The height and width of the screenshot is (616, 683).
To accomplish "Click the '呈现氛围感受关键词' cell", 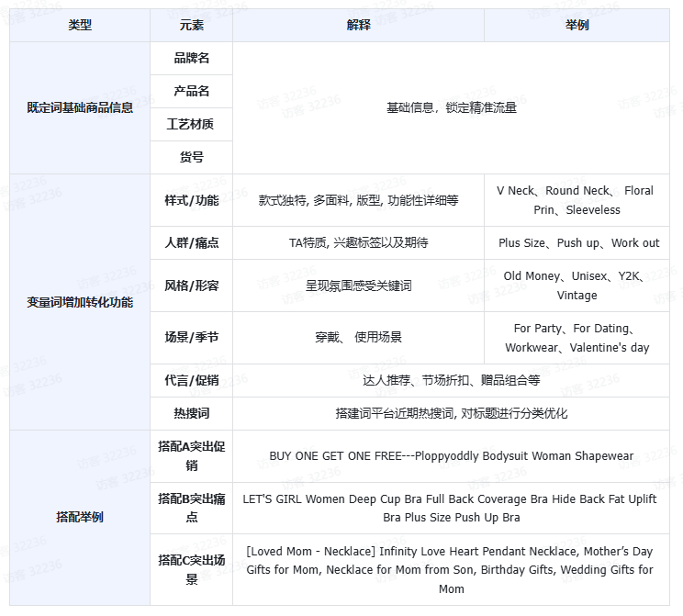I will tap(358, 286).
